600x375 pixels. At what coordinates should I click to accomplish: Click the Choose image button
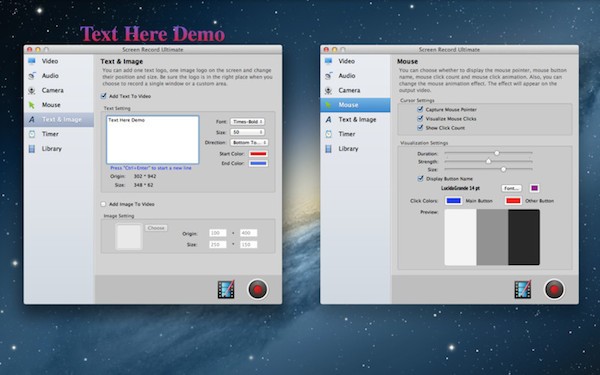point(156,228)
